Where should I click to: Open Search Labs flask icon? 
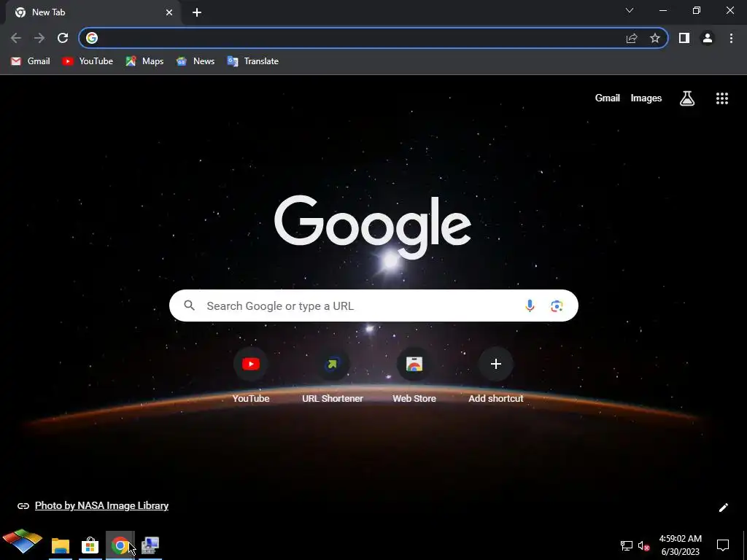pyautogui.click(x=687, y=98)
